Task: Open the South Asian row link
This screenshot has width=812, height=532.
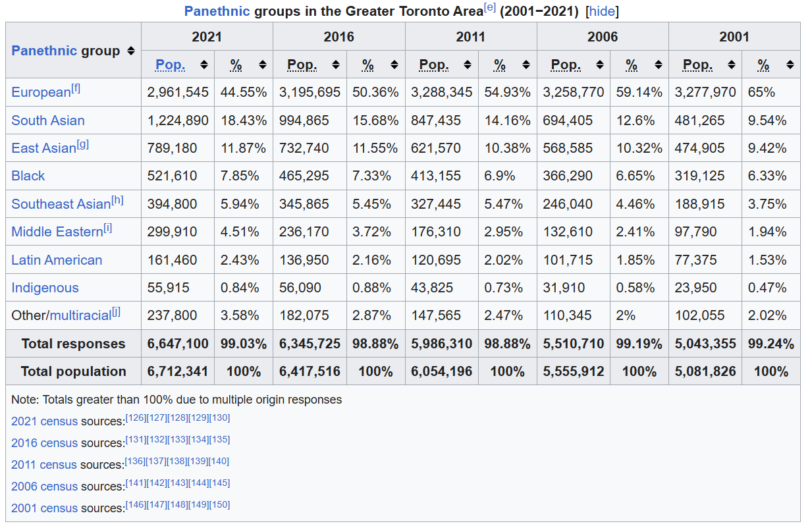Action: 48,120
